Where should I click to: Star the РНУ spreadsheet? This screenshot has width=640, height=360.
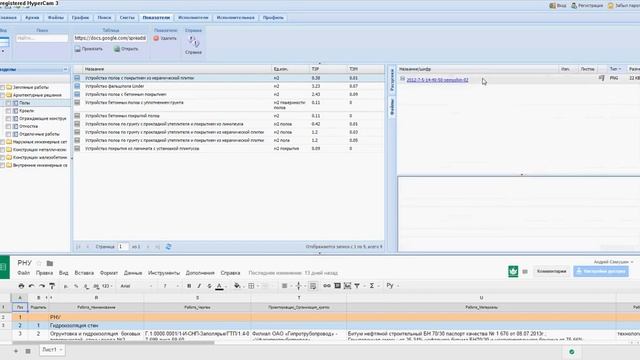pyautogui.click(x=39, y=263)
